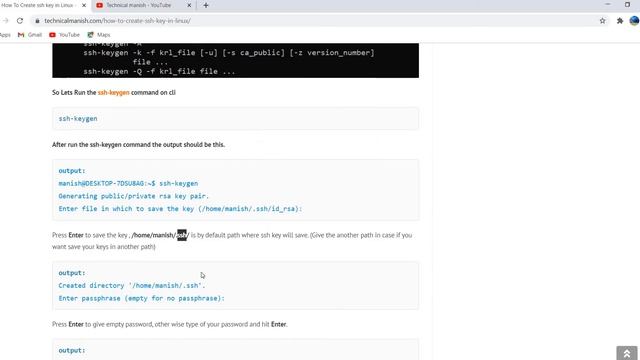Open the YouTube bookmark

click(64, 35)
